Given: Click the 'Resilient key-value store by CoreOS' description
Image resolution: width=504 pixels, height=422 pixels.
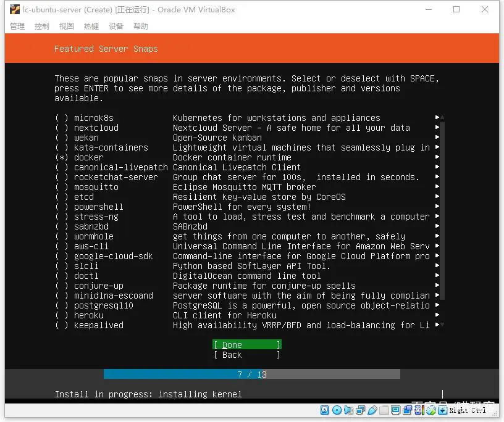Looking at the screenshot, I should point(259,197).
